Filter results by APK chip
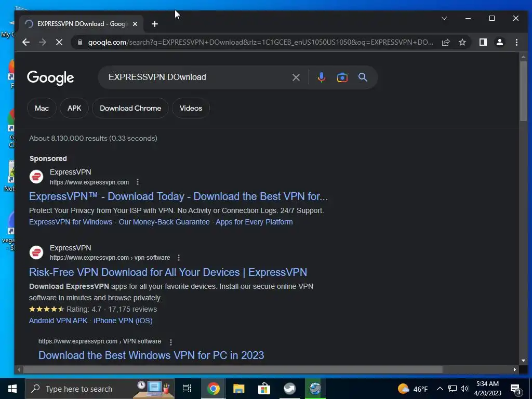532x399 pixels. pos(74,108)
